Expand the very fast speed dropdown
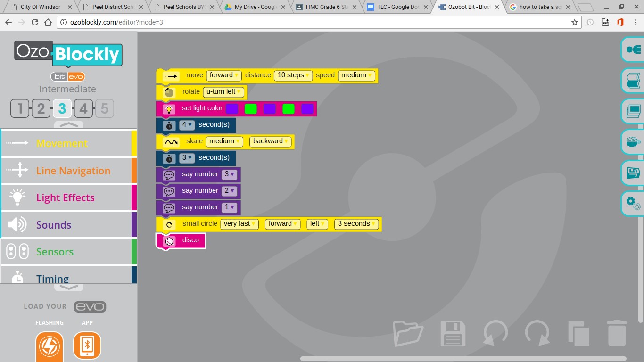 pos(239,224)
